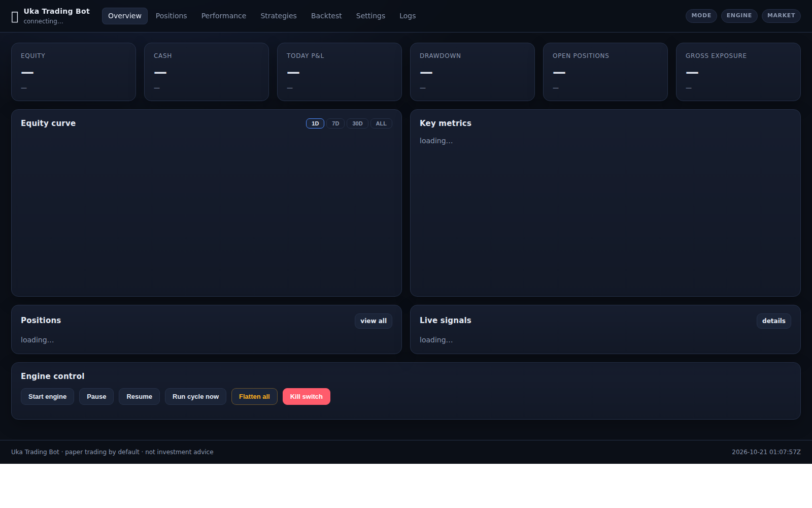This screenshot has width=812, height=508.
Task: Click the DRAWDOWN stat card
Action: point(472,72)
